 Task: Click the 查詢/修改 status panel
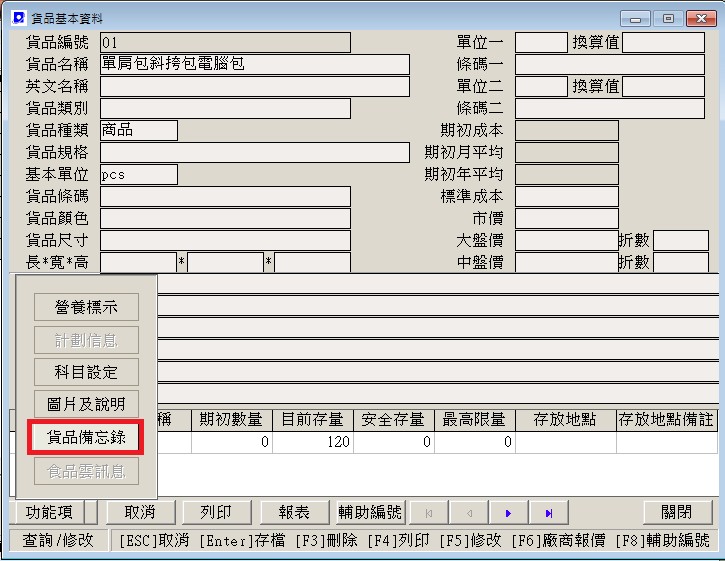pyautogui.click(x=59, y=540)
